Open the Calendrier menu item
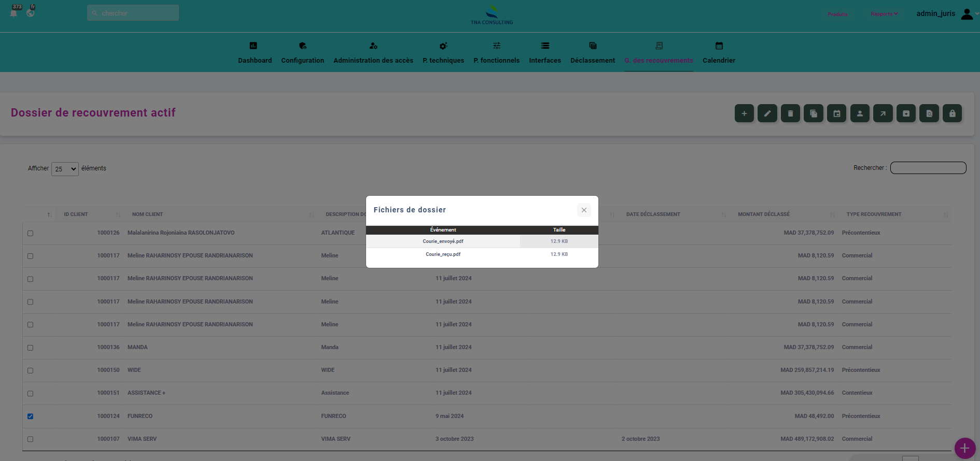 [x=719, y=53]
